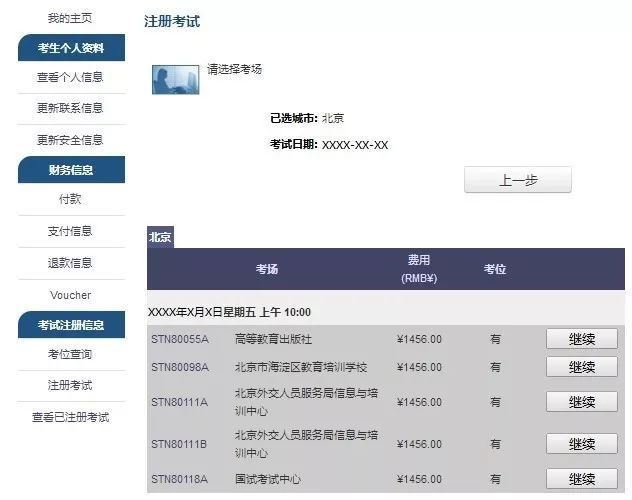Click the 注册考试 page heading

tap(172, 21)
